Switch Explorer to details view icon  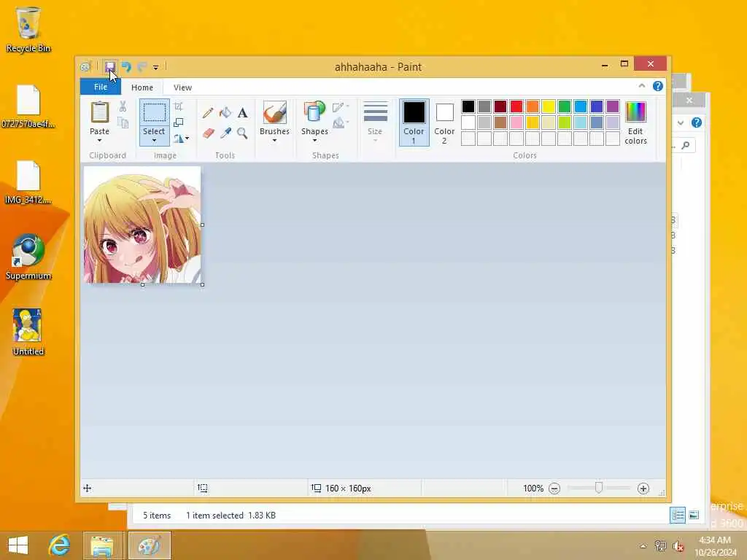click(x=678, y=515)
